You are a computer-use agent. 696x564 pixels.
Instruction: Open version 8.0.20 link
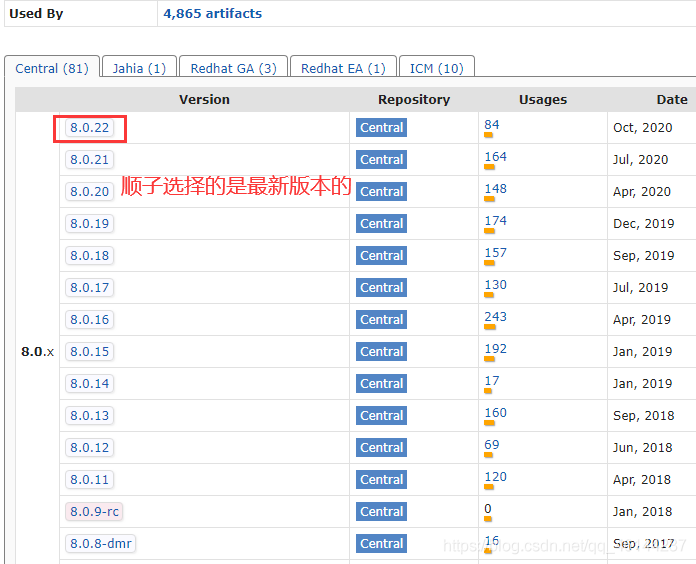click(x=89, y=192)
